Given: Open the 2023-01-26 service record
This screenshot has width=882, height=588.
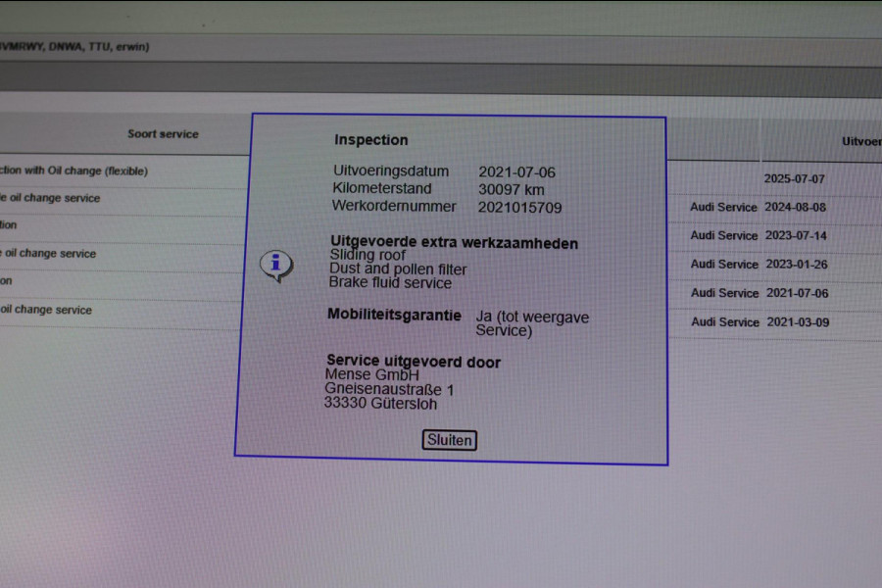Looking at the screenshot, I should pos(797,265).
